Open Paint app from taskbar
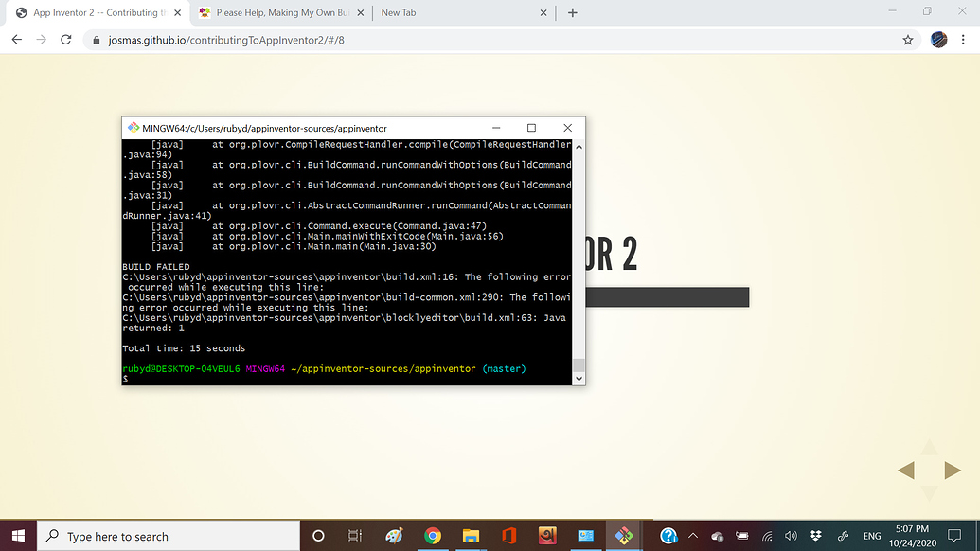Image resolution: width=980 pixels, height=551 pixels. tap(394, 536)
